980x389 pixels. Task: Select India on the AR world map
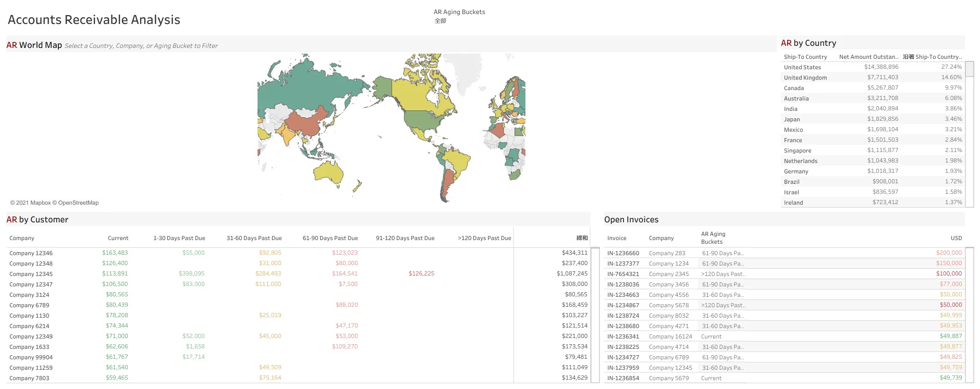[x=287, y=135]
